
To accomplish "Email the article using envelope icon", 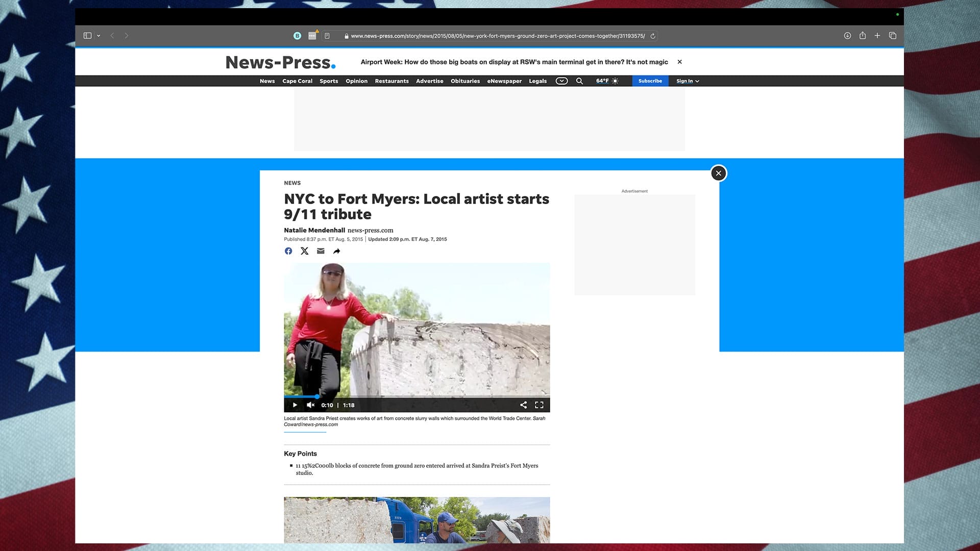I will coord(321,251).
